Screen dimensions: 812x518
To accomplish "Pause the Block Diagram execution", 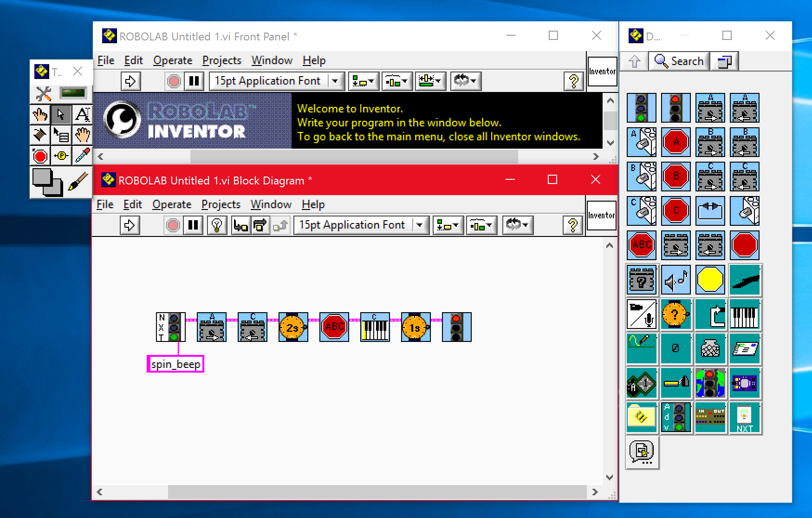I will click(x=193, y=225).
